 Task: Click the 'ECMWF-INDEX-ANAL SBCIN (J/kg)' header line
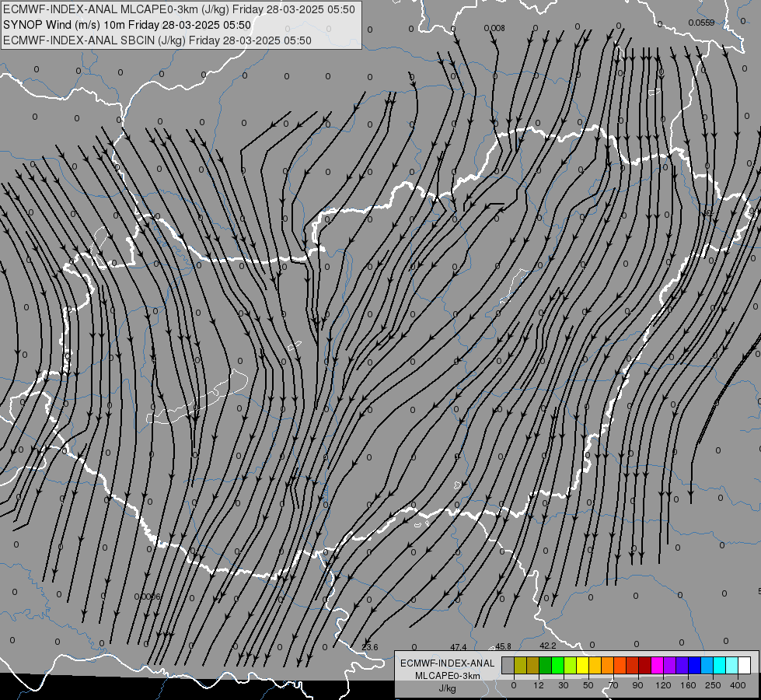(157, 40)
